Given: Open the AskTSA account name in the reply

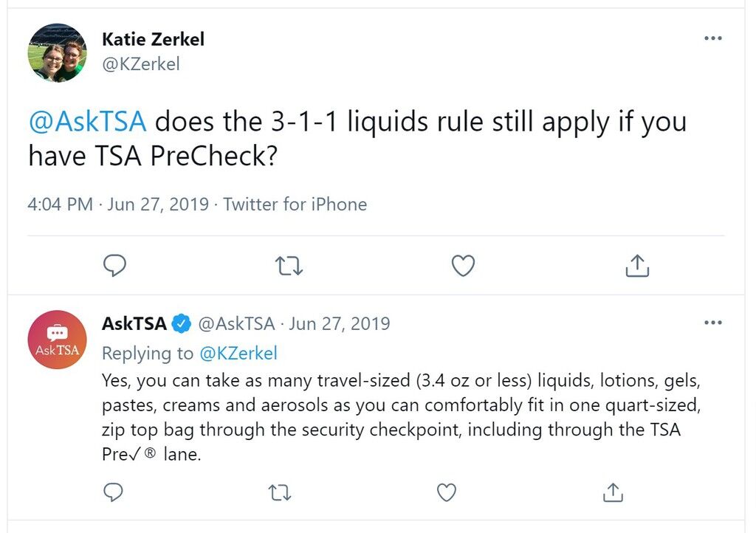Looking at the screenshot, I should coord(134,323).
